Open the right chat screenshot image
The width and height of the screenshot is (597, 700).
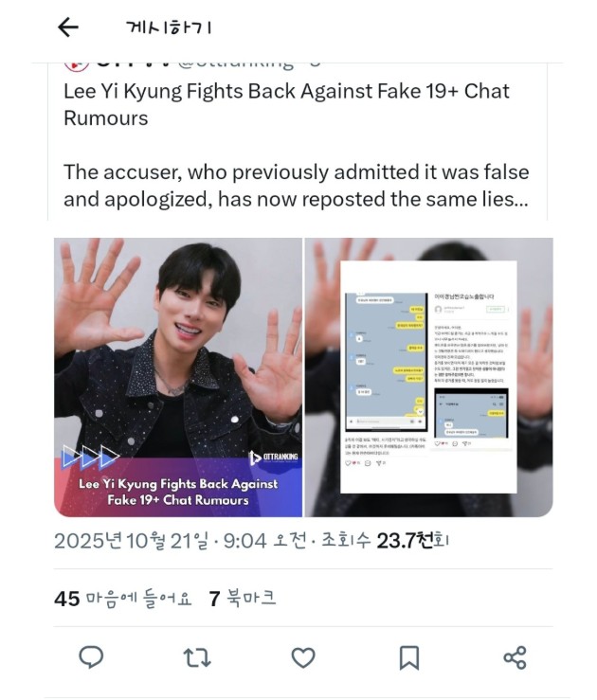pos(429,377)
